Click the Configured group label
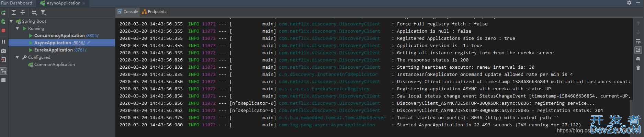Screen dimensions: 644x137 pyautogui.click(x=39, y=57)
